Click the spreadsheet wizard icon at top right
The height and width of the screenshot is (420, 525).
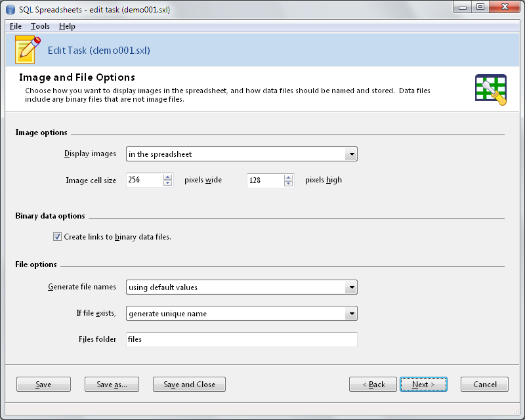pos(490,89)
